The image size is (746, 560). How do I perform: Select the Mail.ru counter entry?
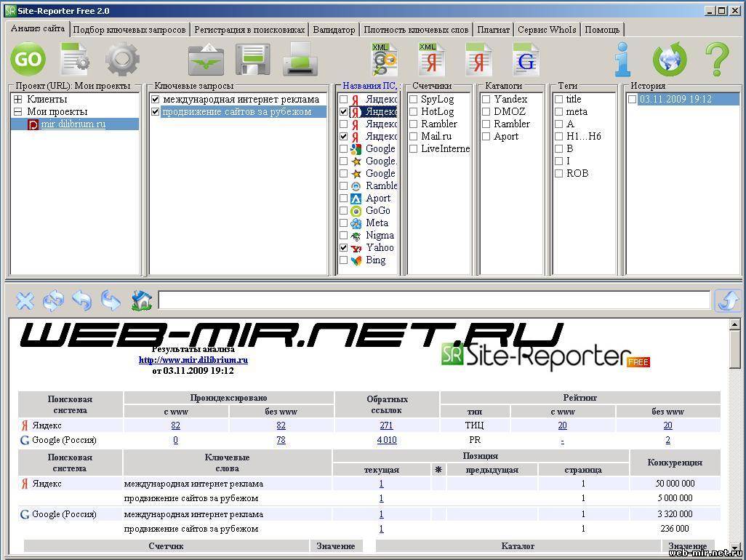tap(436, 137)
